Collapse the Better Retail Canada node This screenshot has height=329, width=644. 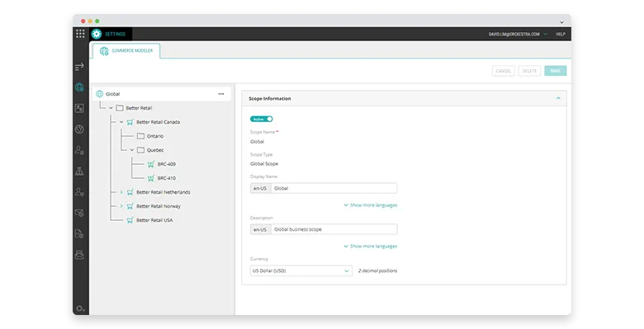121,122
